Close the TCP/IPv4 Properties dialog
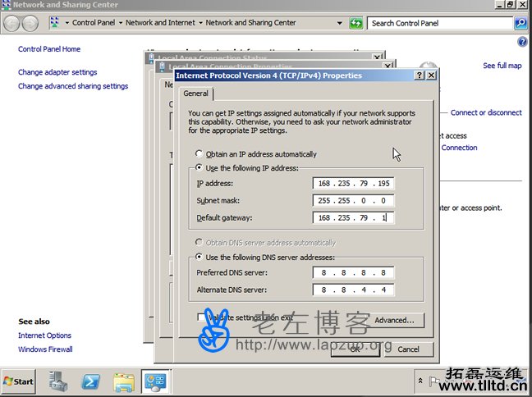532x397 pixels. 431,75
